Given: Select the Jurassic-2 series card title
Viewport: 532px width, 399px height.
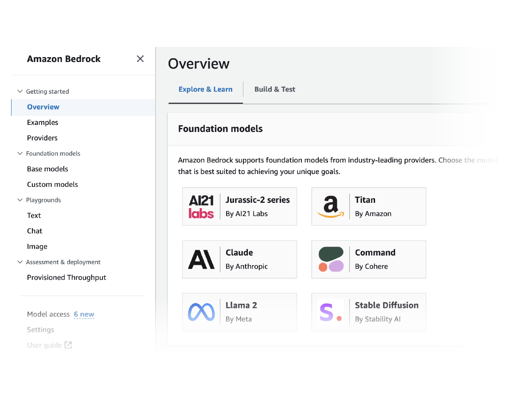Looking at the screenshot, I should (257, 200).
